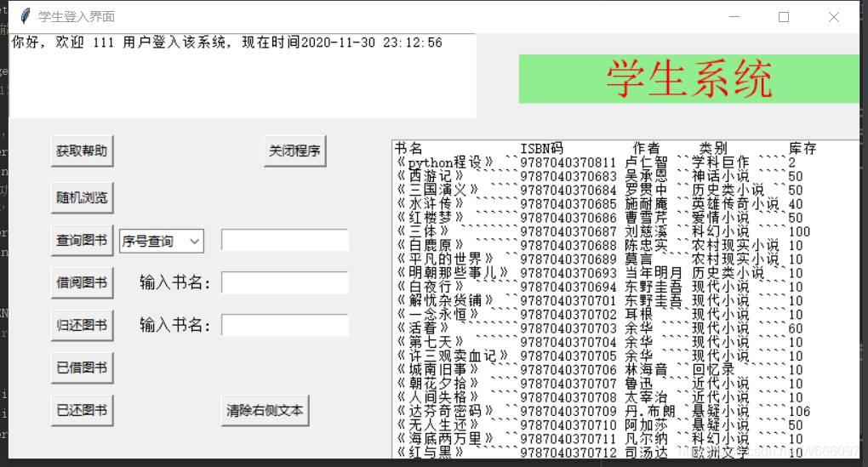868x467 pixels.
Task: Click the ISBN码 column header
Action: click(x=541, y=148)
